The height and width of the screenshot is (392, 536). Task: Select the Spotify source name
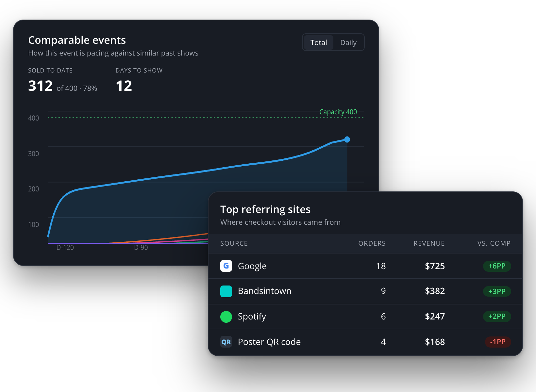click(x=252, y=317)
